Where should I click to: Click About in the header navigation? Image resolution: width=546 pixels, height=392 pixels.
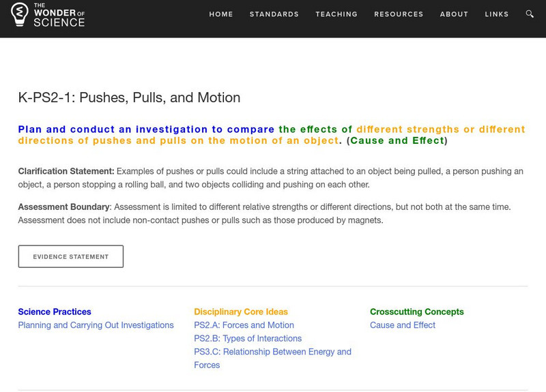pyautogui.click(x=454, y=14)
